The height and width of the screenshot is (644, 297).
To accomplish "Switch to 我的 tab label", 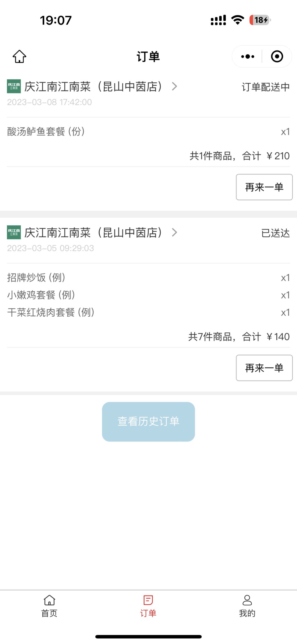I will point(247,613).
